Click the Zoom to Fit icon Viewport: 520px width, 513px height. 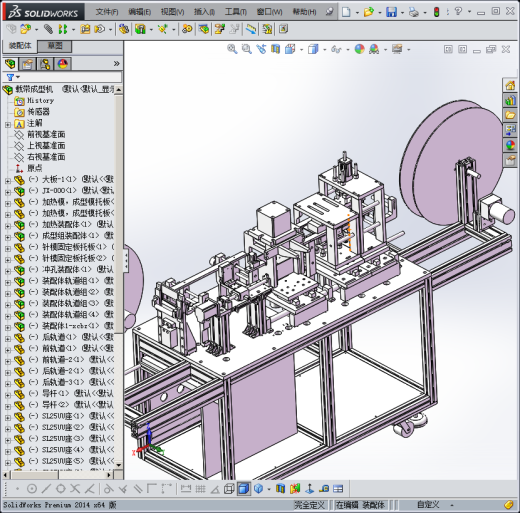[x=232, y=49]
